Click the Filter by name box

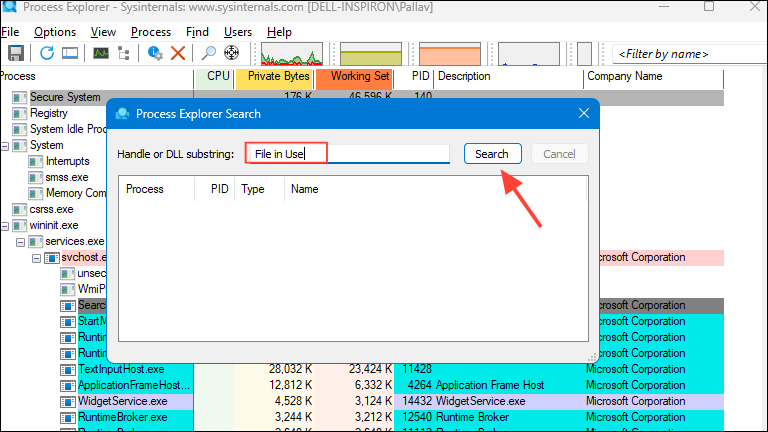point(688,54)
